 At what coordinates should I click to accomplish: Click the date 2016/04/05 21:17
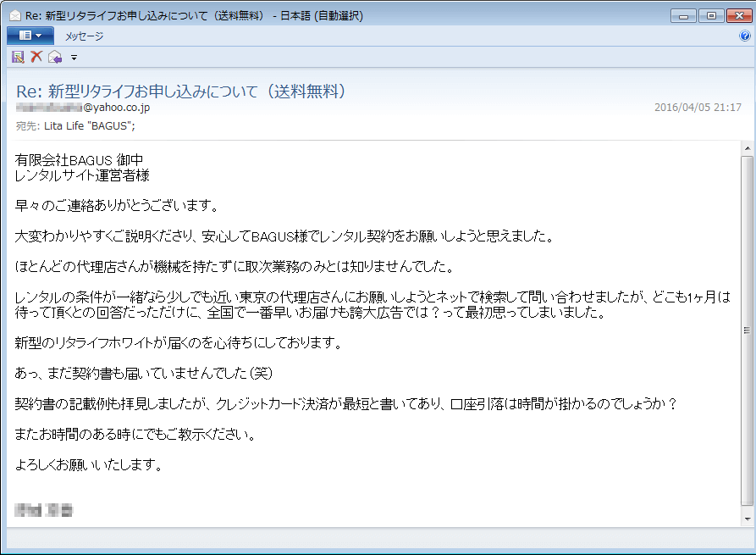coord(698,107)
